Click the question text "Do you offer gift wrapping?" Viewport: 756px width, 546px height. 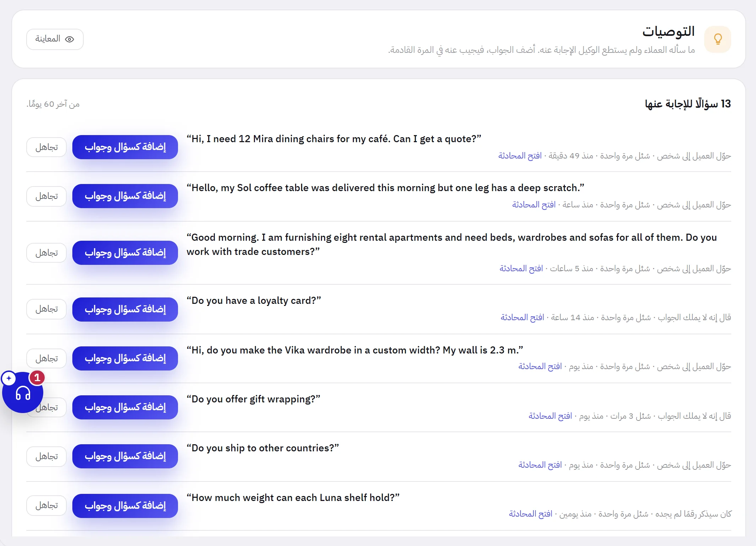tap(254, 399)
